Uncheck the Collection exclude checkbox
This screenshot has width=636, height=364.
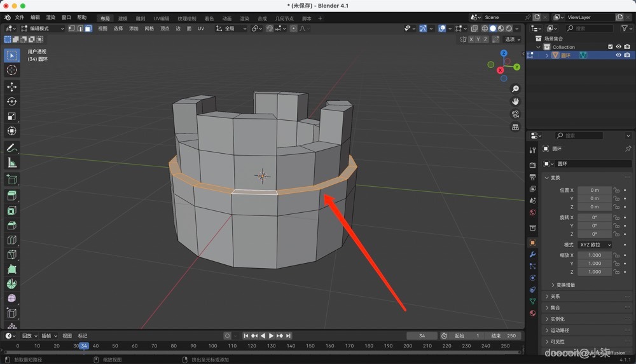click(610, 47)
